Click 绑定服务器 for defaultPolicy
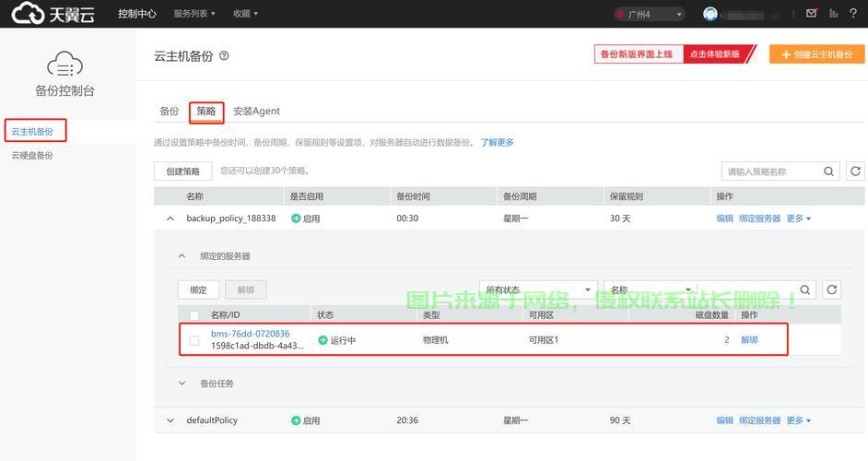868x461 pixels. coord(759,420)
